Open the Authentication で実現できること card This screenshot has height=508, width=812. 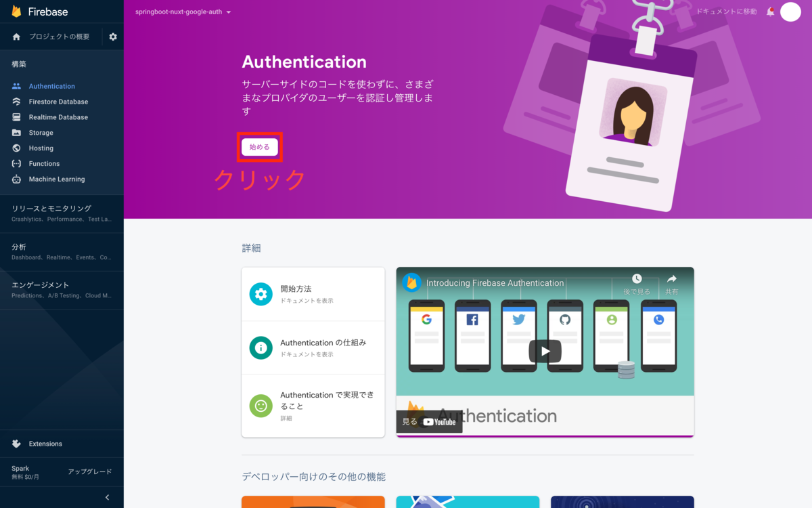tap(313, 406)
